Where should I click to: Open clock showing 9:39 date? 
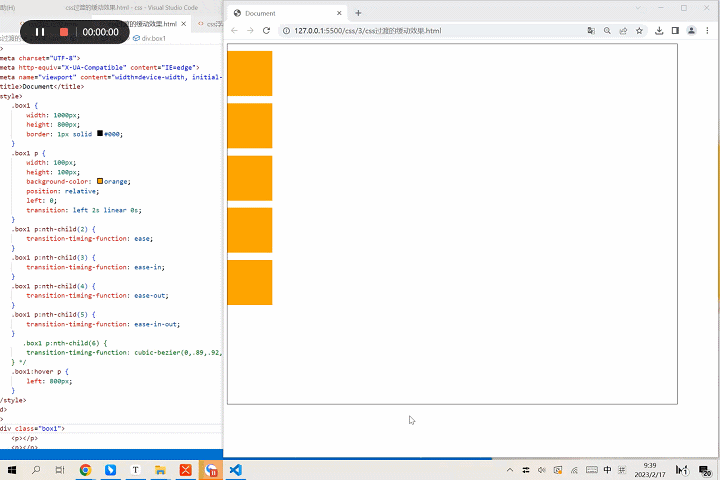pos(650,470)
